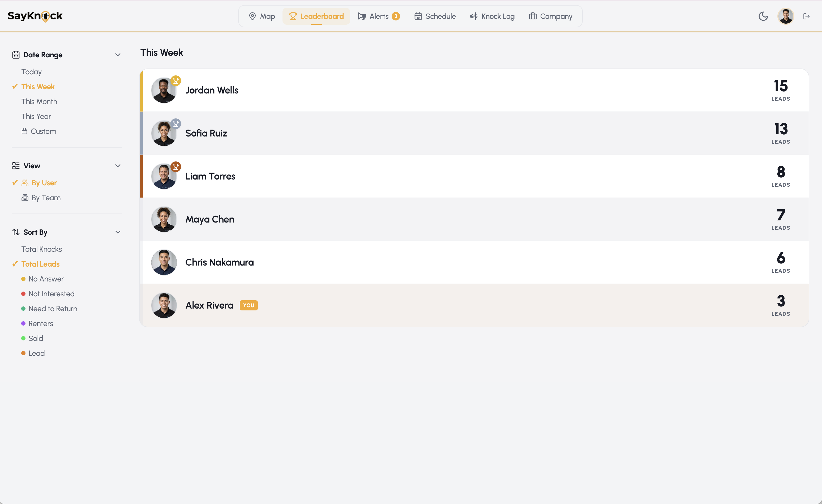The height and width of the screenshot is (504, 822).
Task: Click Alex Rivera's avatar photo
Action: pyautogui.click(x=164, y=306)
